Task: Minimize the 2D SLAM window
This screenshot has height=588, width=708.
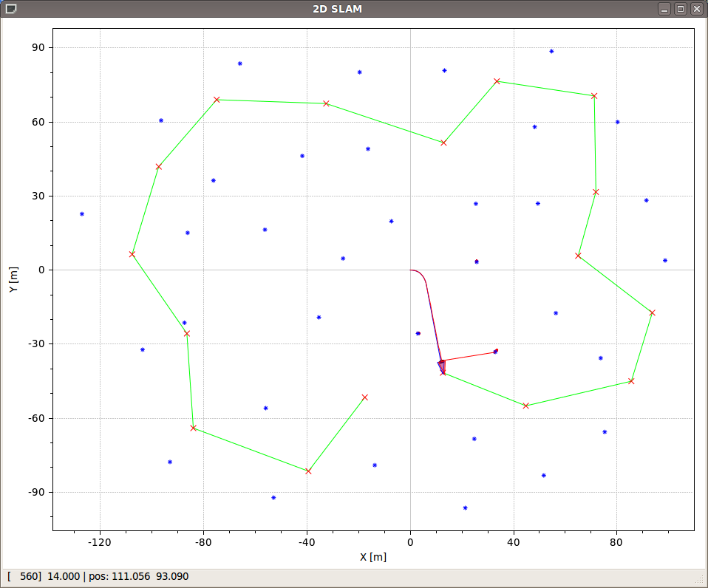Action: point(665,9)
